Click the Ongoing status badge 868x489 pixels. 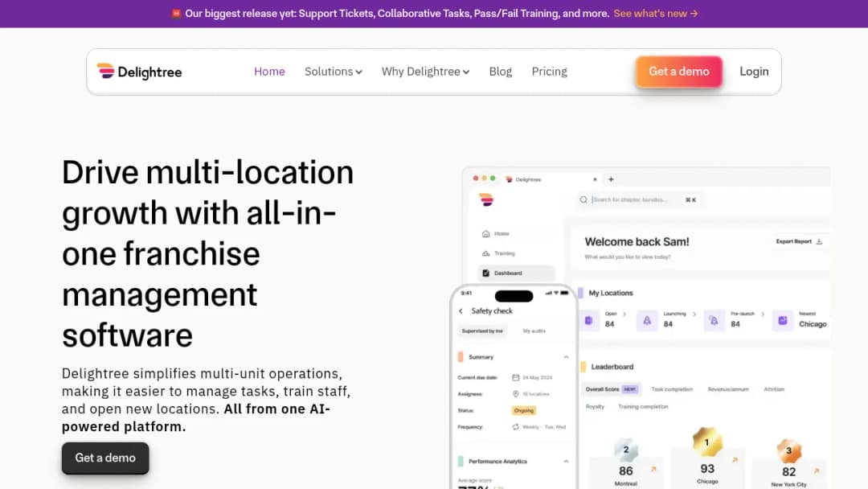point(524,410)
